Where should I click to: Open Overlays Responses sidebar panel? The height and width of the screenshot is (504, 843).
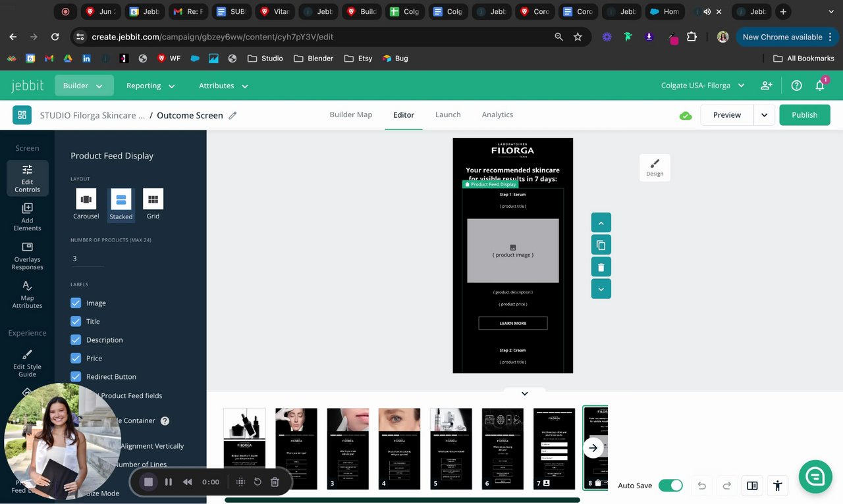pos(27,256)
